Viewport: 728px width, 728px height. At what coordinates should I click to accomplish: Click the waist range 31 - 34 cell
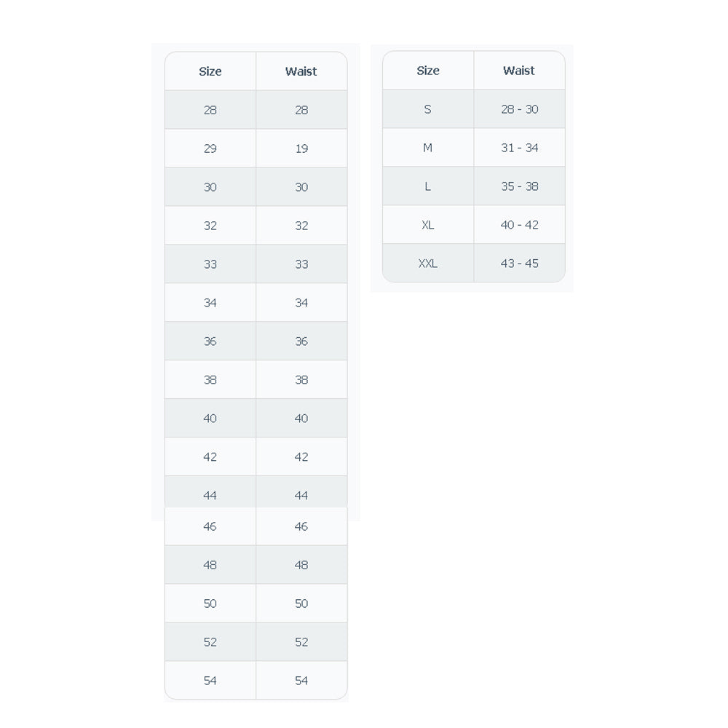pos(519,148)
